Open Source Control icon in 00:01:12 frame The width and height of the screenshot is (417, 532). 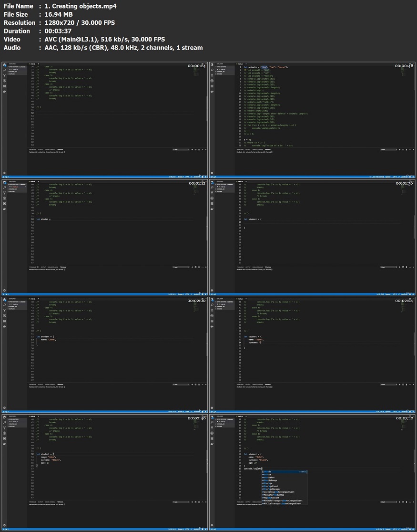pyautogui.click(x=4, y=193)
